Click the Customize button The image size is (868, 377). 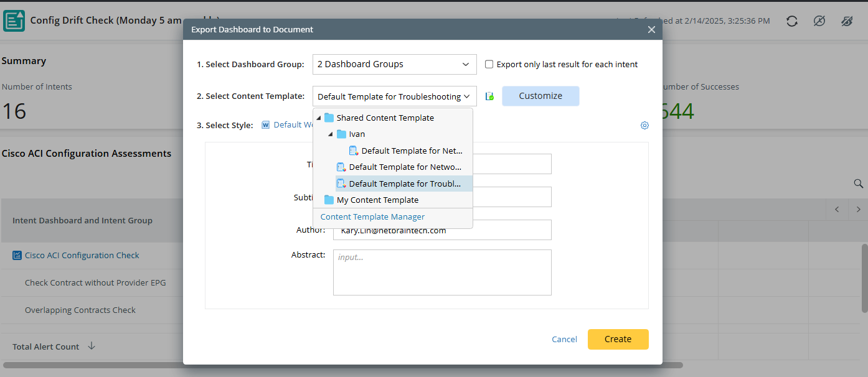pos(540,96)
